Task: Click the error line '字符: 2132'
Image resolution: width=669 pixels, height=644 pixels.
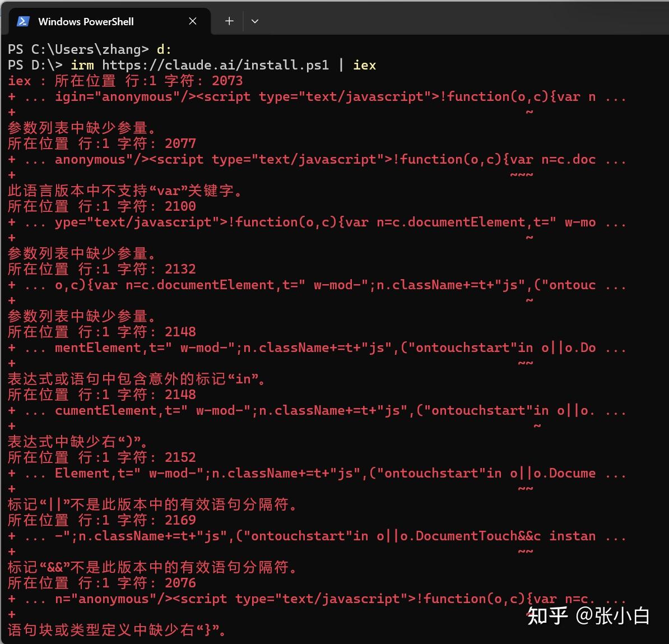Action: (101, 269)
